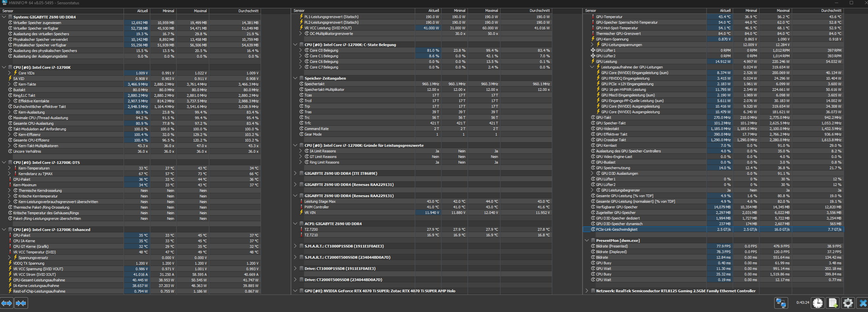Expand Ring Limit Reasons
Screen dimensions: 868x312
coord(300,162)
